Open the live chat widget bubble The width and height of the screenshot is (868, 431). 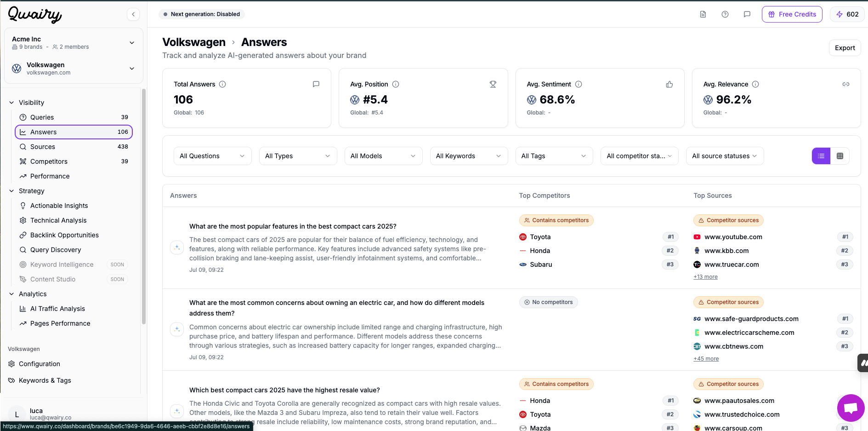(851, 408)
